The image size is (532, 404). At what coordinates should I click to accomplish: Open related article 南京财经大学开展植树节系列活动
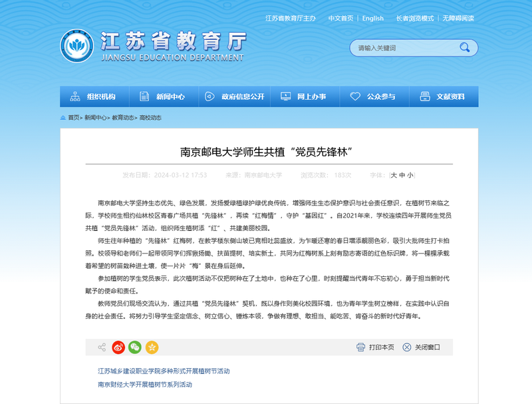[144, 385]
